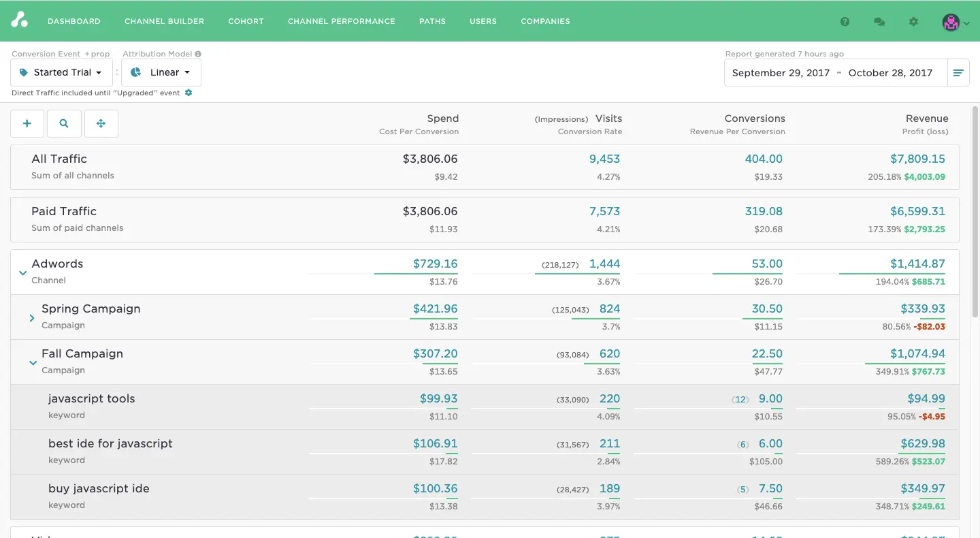Open the settings gear in header
980x538 pixels.
(914, 21)
